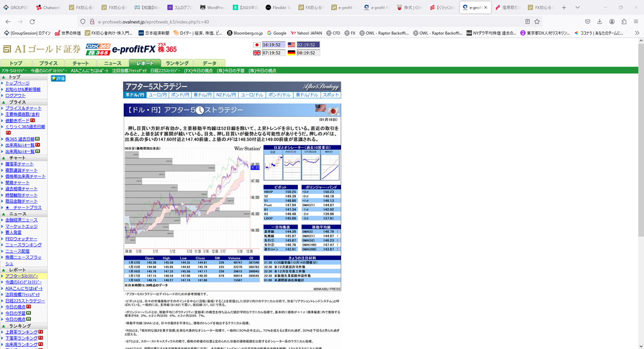Open the [GroupSession] ログイン bookmark
Viewport: 644px width, 349px height.
click(27, 33)
